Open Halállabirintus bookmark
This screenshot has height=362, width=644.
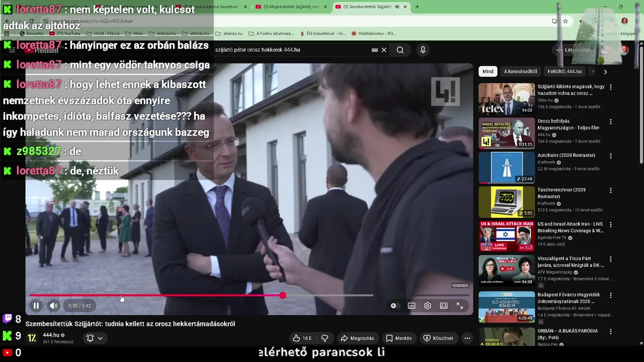(374, 33)
